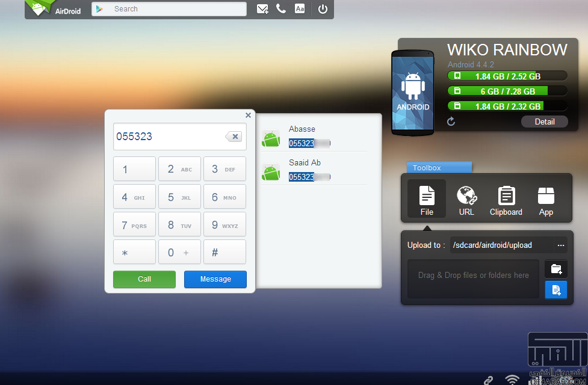Tap dial key 0 +

179,252
